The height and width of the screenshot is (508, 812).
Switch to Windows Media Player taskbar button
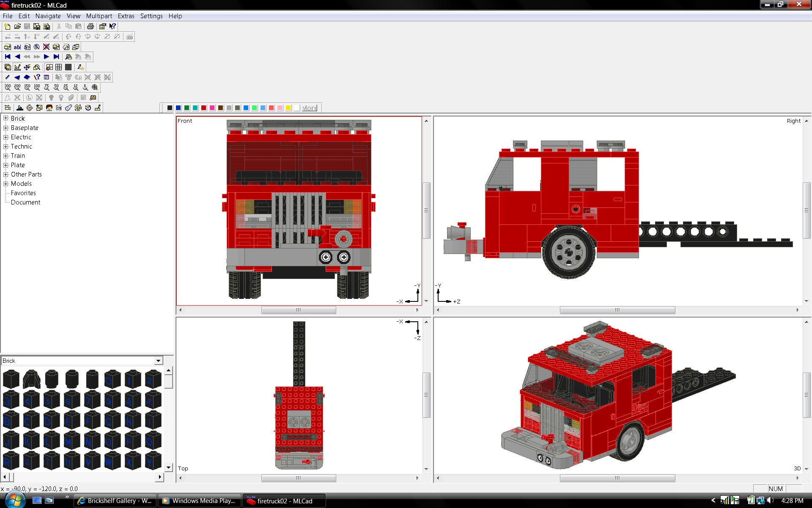(x=200, y=501)
